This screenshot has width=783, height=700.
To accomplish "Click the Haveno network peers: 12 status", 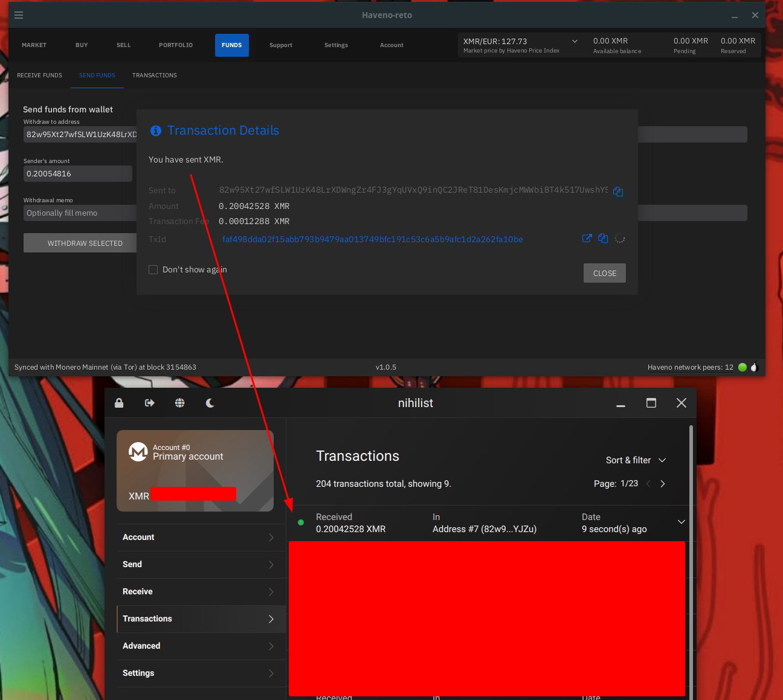I will [691, 367].
